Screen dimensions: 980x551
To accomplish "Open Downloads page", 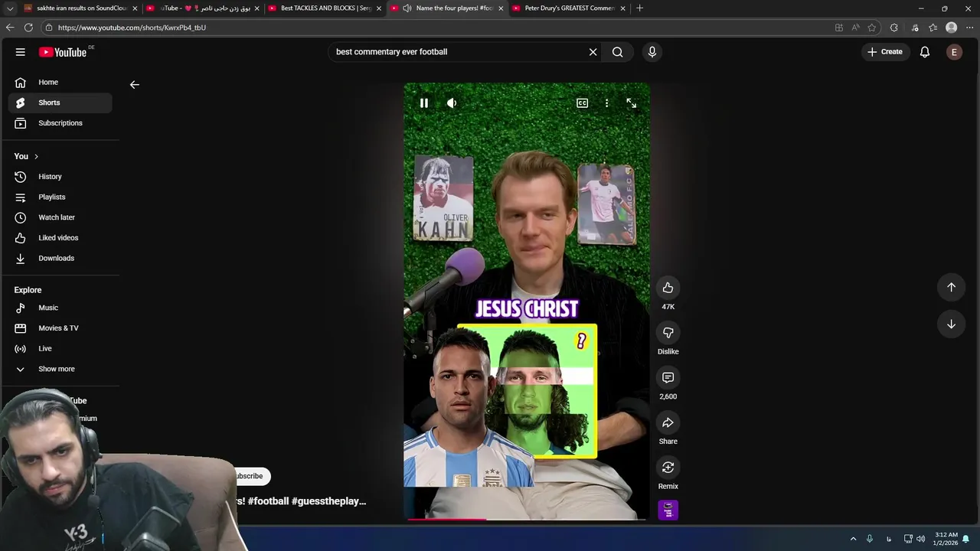I will click(60, 258).
